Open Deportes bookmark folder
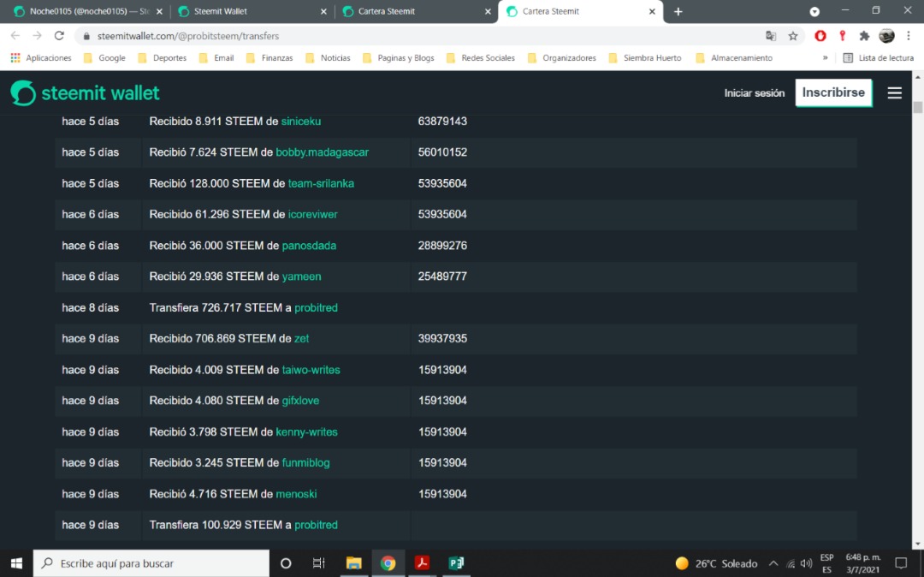Image resolution: width=924 pixels, height=577 pixels. click(x=162, y=57)
